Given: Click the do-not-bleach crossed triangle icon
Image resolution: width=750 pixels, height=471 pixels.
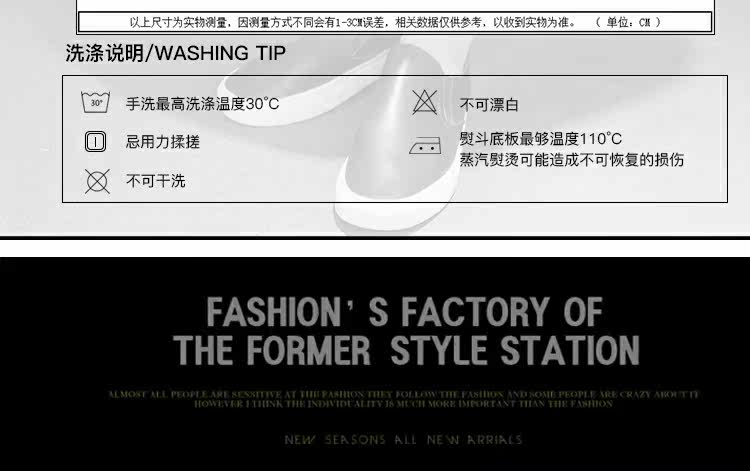Looking at the screenshot, I should (x=424, y=102).
